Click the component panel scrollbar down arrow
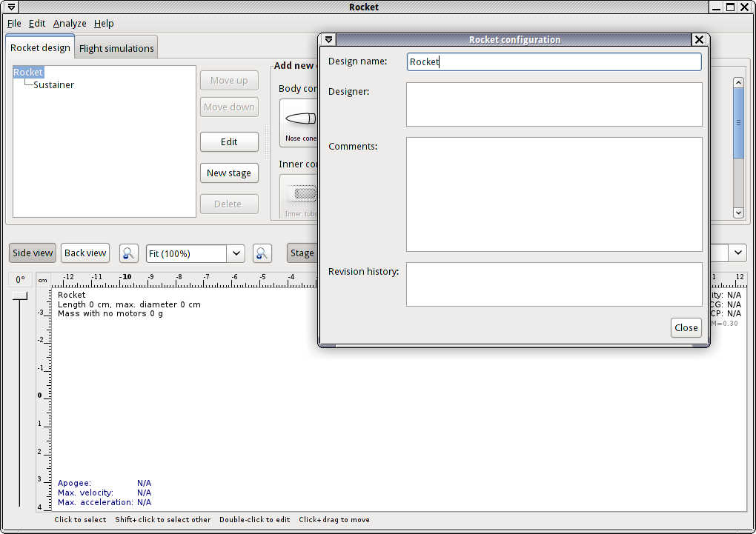This screenshot has width=756, height=534. 738,213
